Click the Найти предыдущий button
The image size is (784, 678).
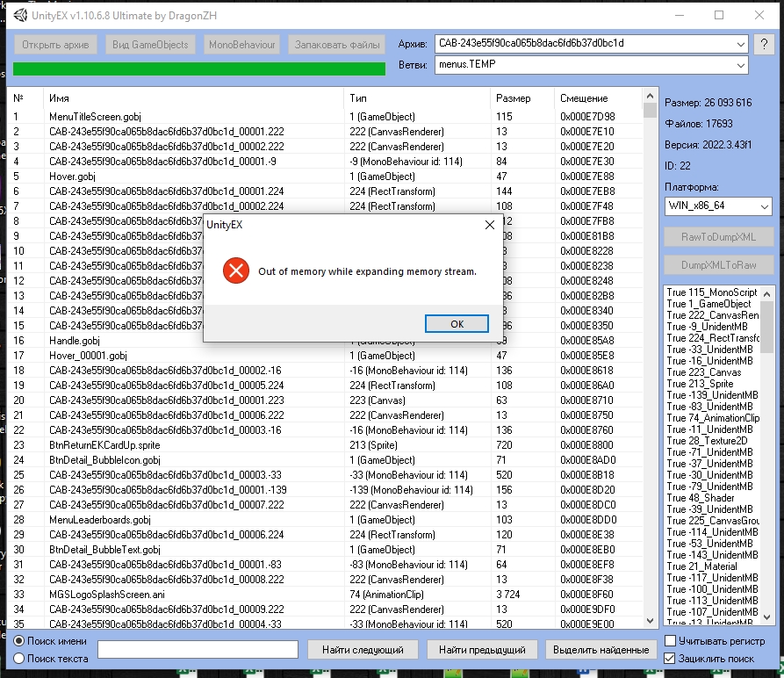(482, 650)
